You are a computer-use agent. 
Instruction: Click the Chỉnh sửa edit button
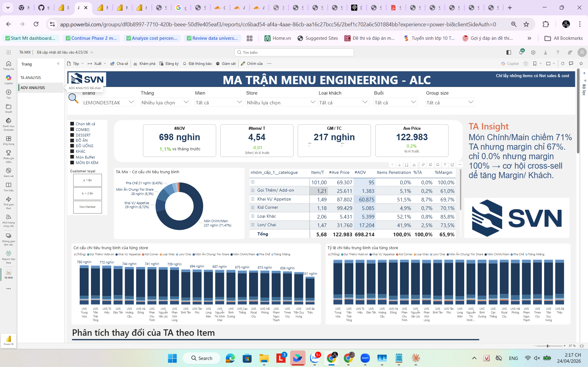pos(252,64)
